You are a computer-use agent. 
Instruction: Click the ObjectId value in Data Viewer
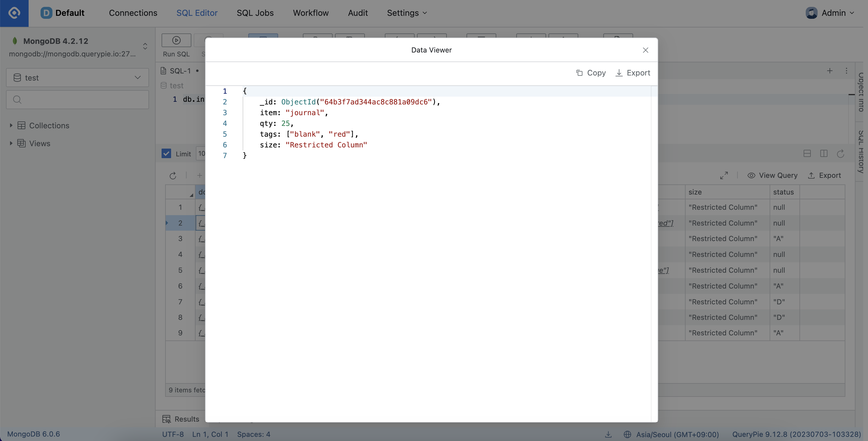click(x=358, y=102)
